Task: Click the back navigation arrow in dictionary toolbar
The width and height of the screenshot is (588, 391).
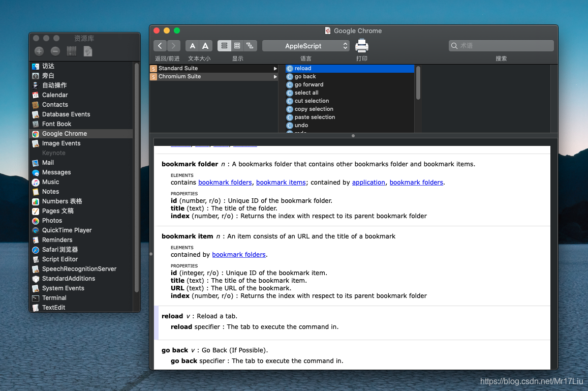Action: click(160, 46)
